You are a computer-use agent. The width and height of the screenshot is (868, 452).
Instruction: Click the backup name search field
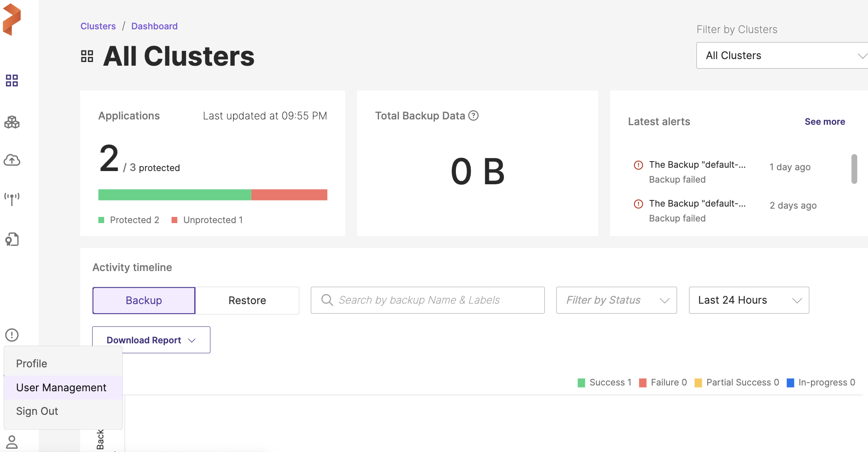click(x=427, y=300)
